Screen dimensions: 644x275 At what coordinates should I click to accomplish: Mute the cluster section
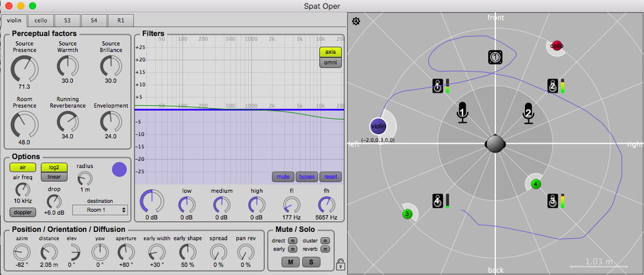pyautogui.click(x=325, y=240)
